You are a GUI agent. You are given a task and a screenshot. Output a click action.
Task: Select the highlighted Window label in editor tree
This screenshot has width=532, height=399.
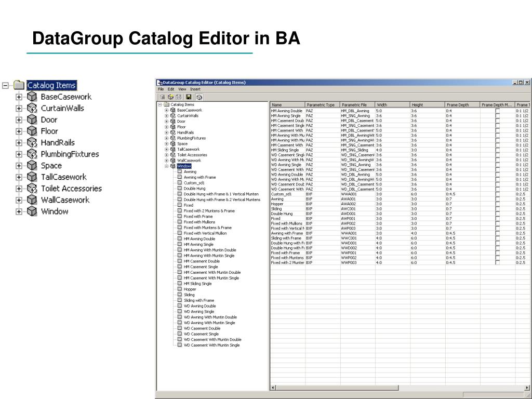(x=184, y=166)
